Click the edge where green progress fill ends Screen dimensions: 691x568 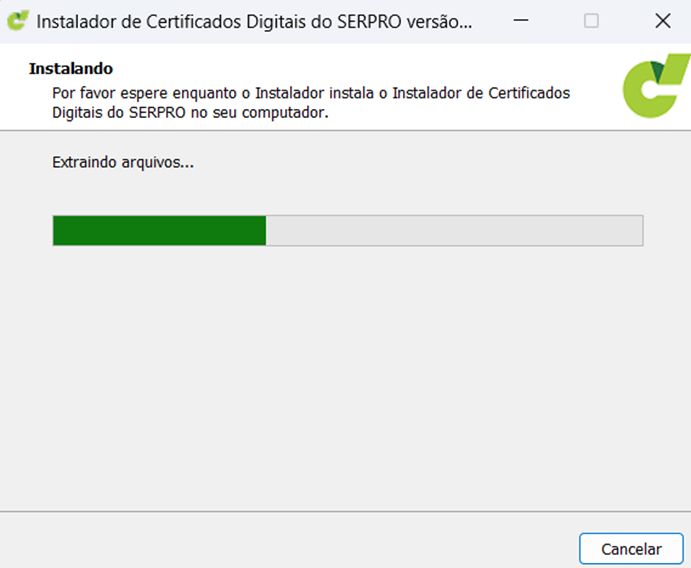tap(265, 230)
